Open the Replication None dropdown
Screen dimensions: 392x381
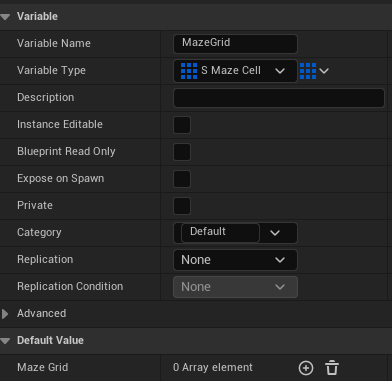click(235, 260)
